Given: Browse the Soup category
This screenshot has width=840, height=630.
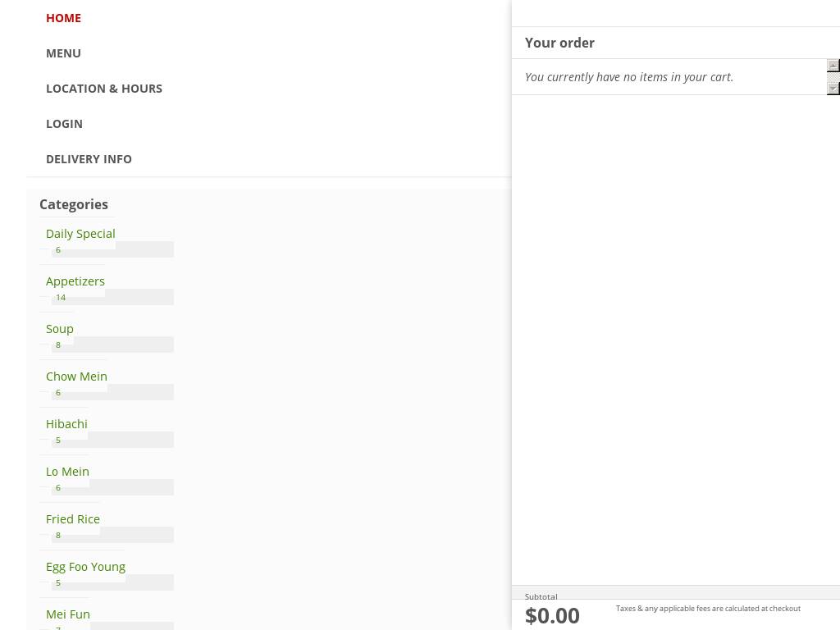Looking at the screenshot, I should point(60,329).
